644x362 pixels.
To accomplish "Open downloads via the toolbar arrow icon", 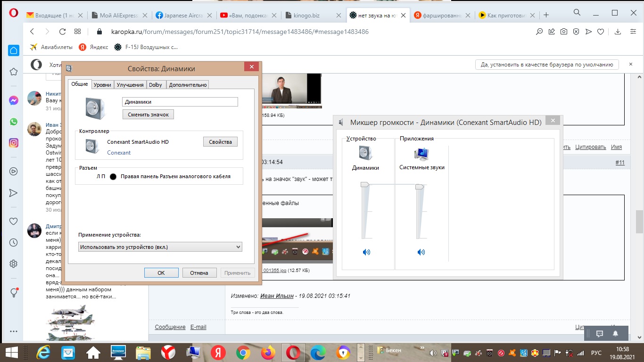I will (618, 32).
